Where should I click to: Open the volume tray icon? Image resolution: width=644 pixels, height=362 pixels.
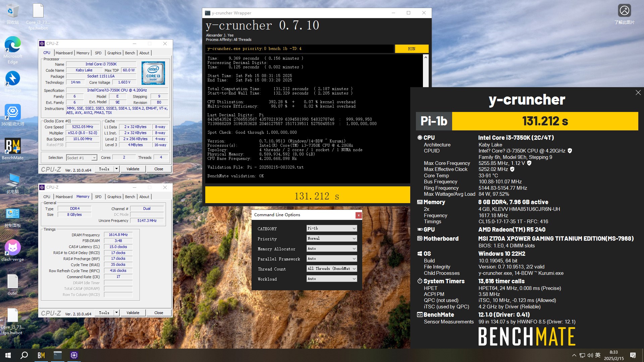pos(590,355)
